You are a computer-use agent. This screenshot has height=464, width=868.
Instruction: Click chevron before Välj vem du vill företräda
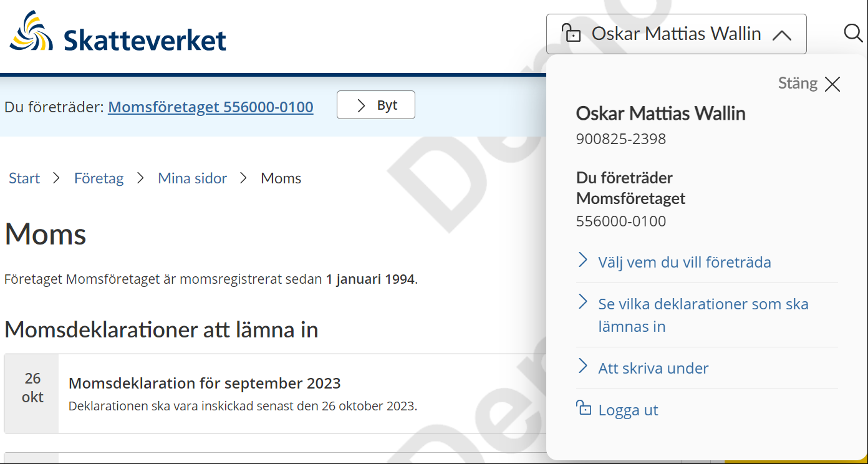pos(583,260)
